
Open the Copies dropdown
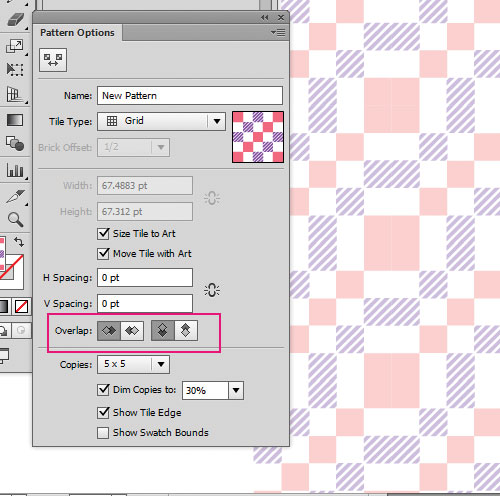(133, 364)
